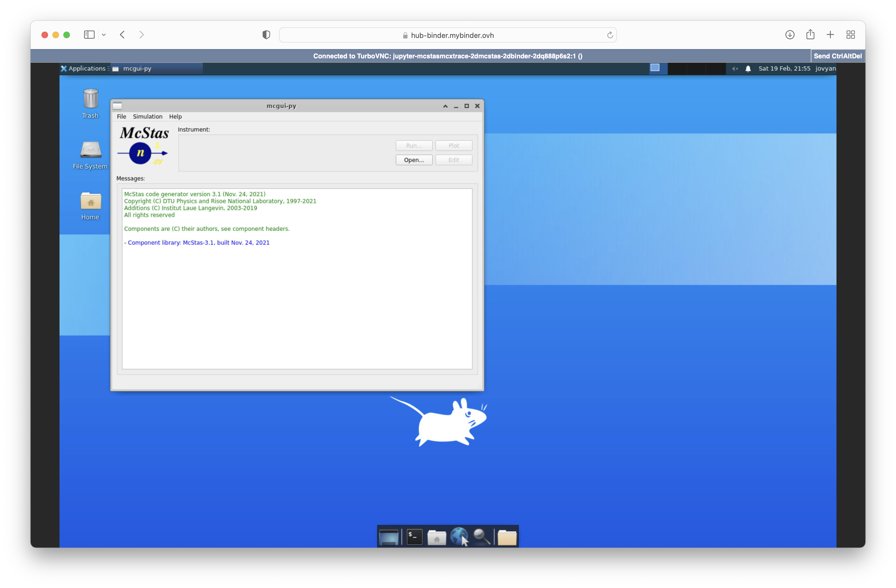Screen dimensions: 896x588
Task: Open the File menu in mcgui-py
Action: (x=121, y=117)
